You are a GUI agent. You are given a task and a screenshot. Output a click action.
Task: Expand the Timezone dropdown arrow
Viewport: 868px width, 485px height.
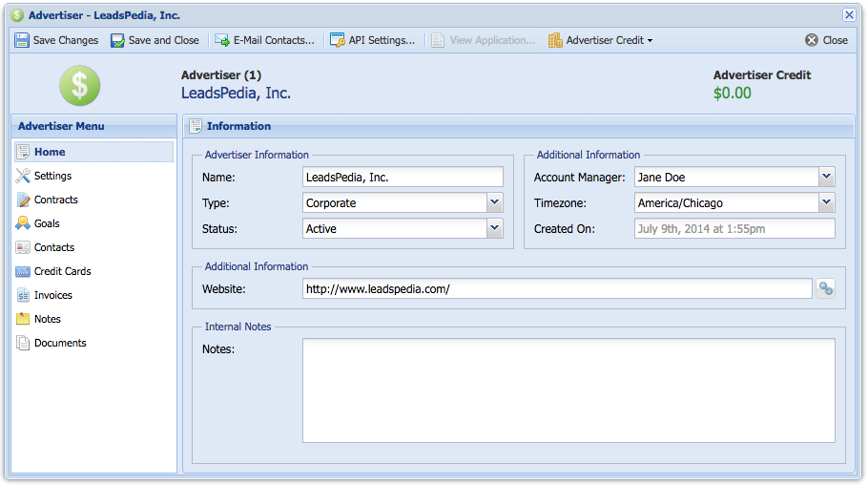click(x=826, y=202)
